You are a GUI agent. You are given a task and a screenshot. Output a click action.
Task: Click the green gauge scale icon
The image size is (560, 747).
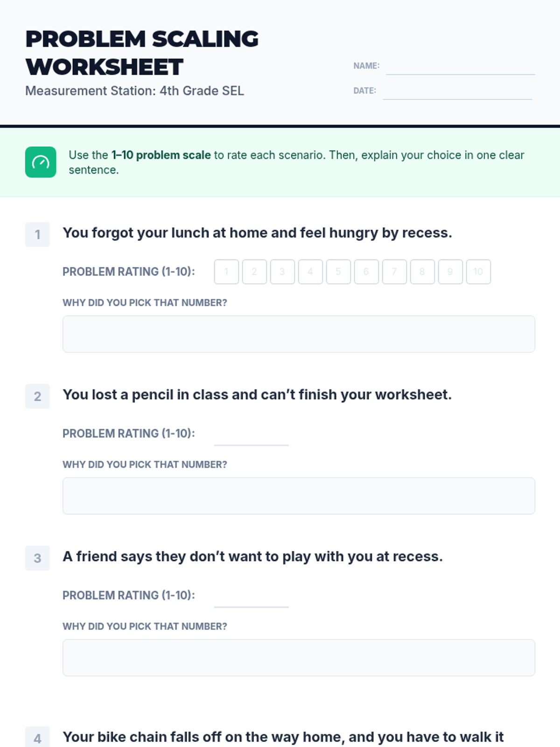pos(41,162)
